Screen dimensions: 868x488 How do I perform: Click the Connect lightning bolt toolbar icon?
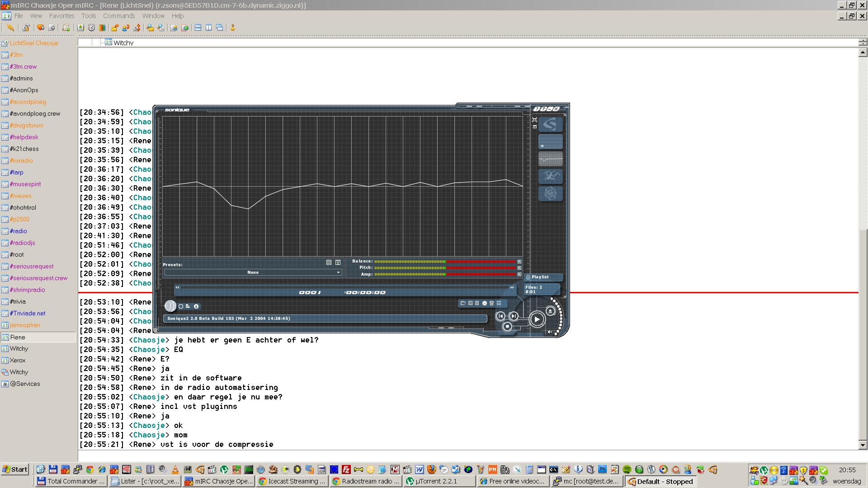pyautogui.click(x=10, y=28)
